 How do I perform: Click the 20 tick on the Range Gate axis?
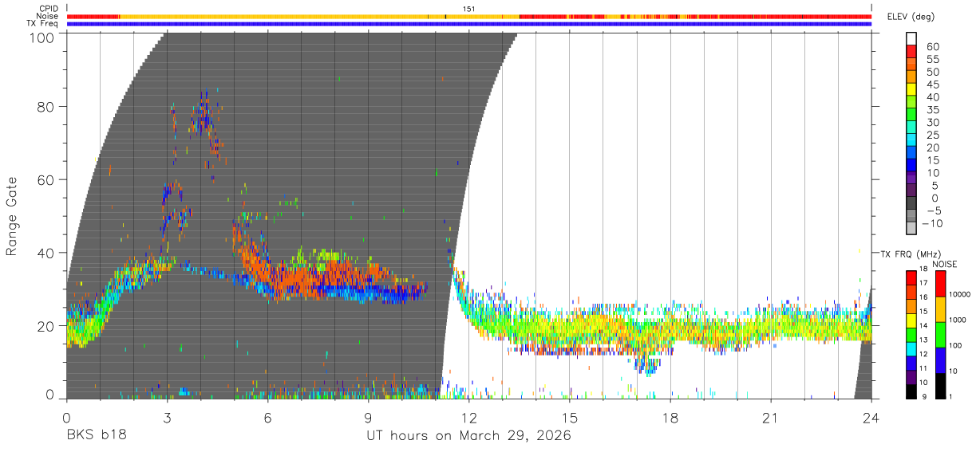(47, 326)
